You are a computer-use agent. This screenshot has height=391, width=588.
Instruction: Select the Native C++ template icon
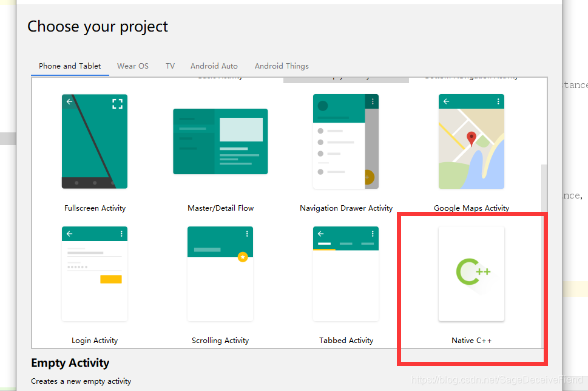471,274
